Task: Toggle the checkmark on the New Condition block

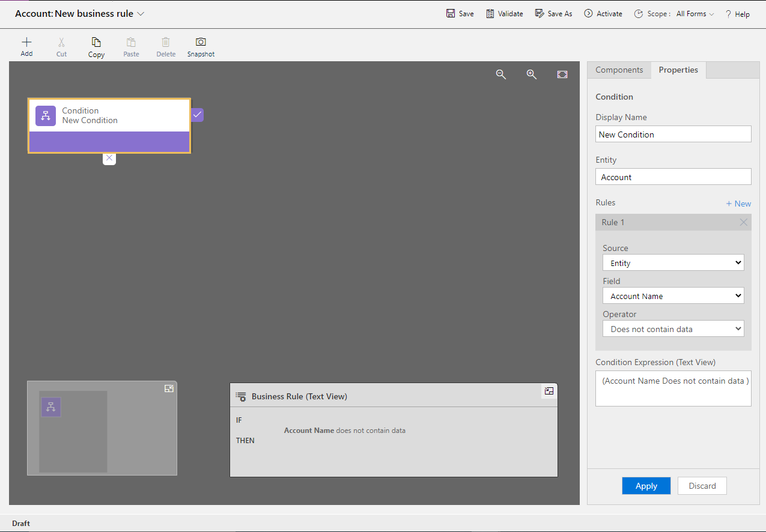Action: click(x=197, y=115)
